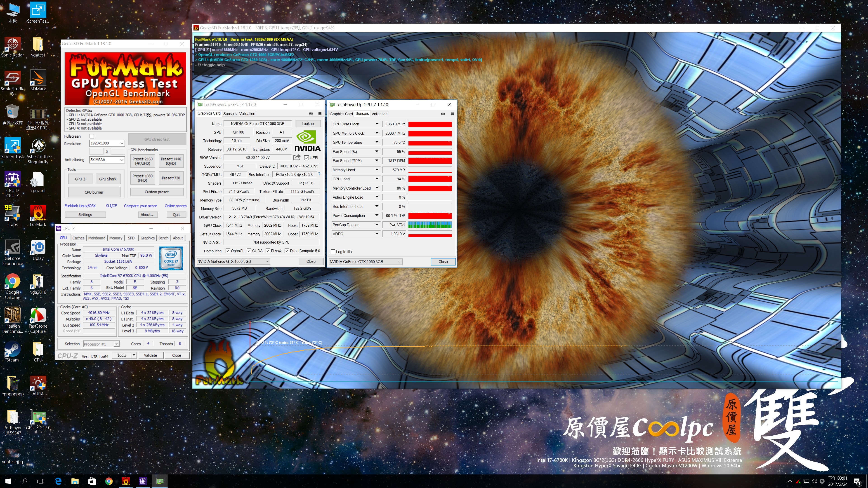The width and height of the screenshot is (868, 488).
Task: Open Validation tab in GPU-Z Graphics Card window
Action: [x=247, y=114]
